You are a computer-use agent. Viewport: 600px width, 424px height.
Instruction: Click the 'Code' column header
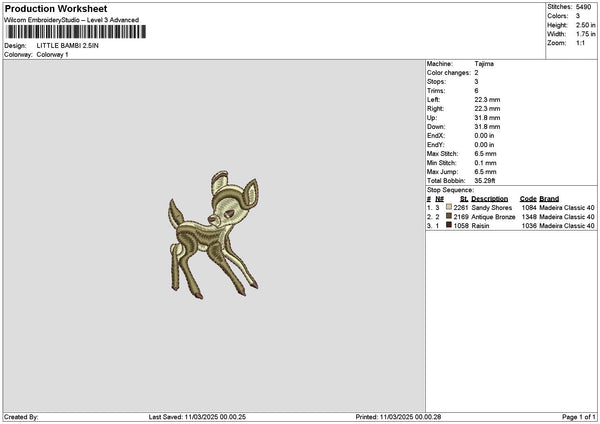[528, 199]
